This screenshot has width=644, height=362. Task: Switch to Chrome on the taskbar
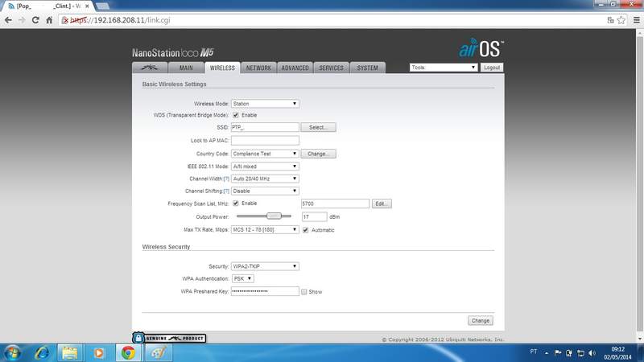(x=128, y=352)
